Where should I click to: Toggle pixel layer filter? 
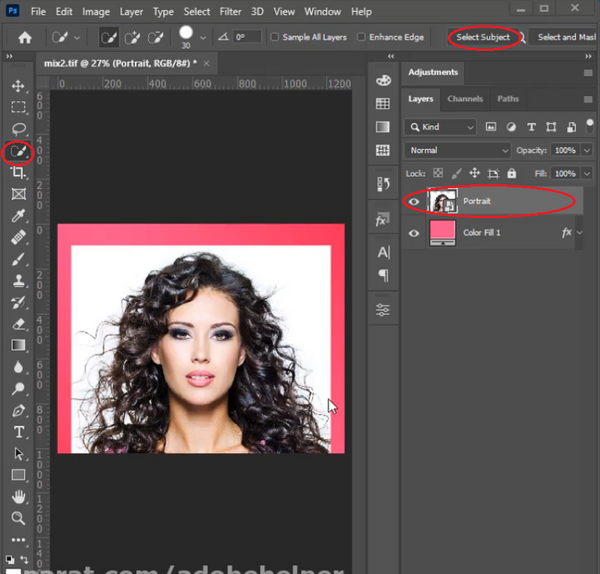(x=491, y=127)
